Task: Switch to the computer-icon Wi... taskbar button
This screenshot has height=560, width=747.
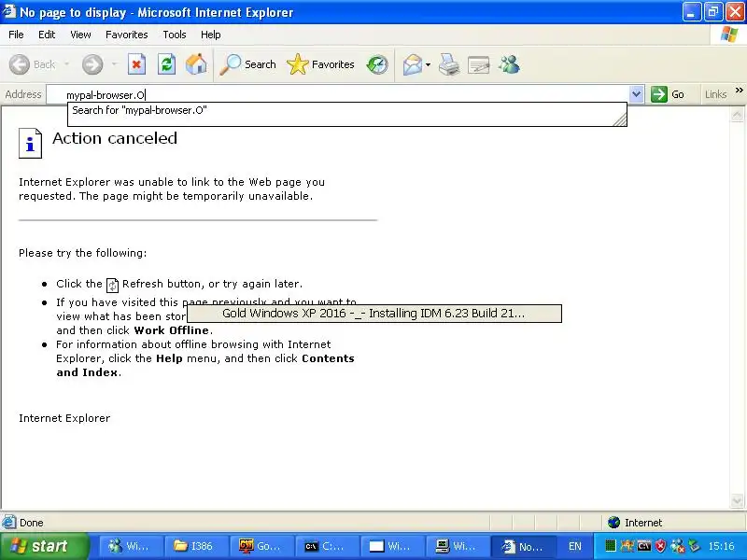Action: click(x=457, y=546)
